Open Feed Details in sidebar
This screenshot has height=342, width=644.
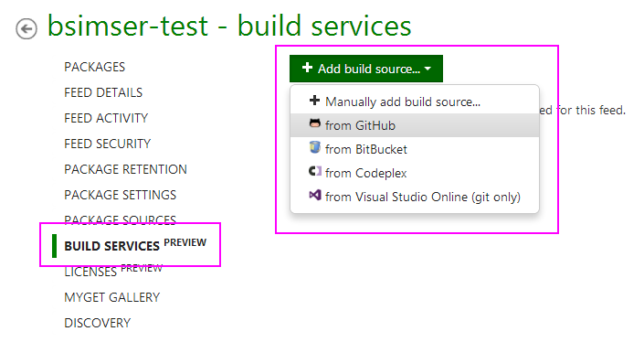[x=103, y=92]
